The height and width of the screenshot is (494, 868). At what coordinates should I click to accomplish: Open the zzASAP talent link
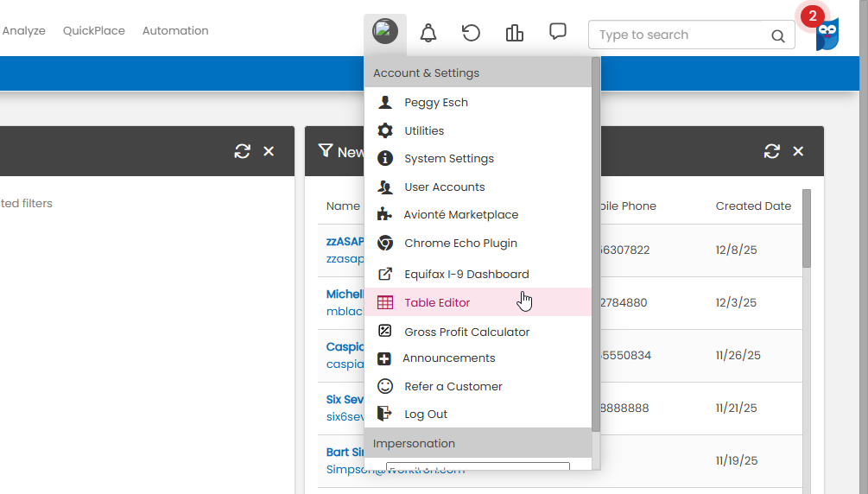345,242
